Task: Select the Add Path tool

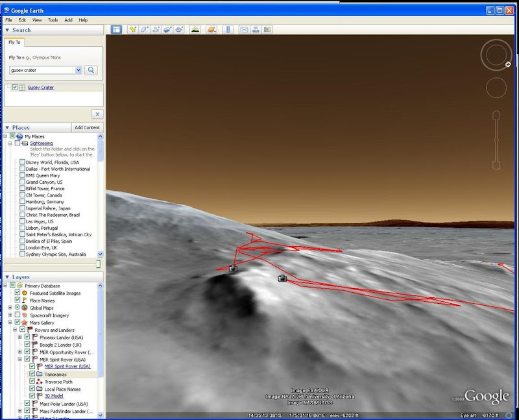Action: tap(156, 29)
